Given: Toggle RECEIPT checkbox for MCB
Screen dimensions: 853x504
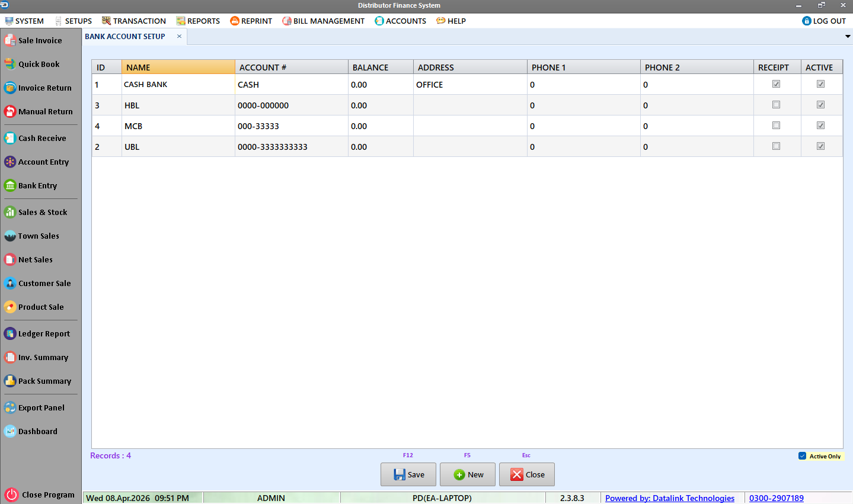Looking at the screenshot, I should point(776,126).
